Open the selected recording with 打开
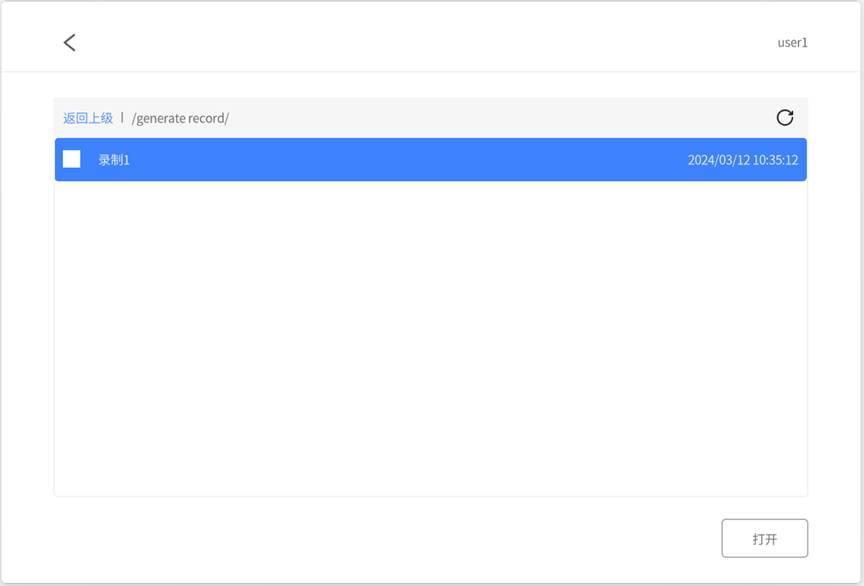The height and width of the screenshot is (586, 864). (764, 538)
